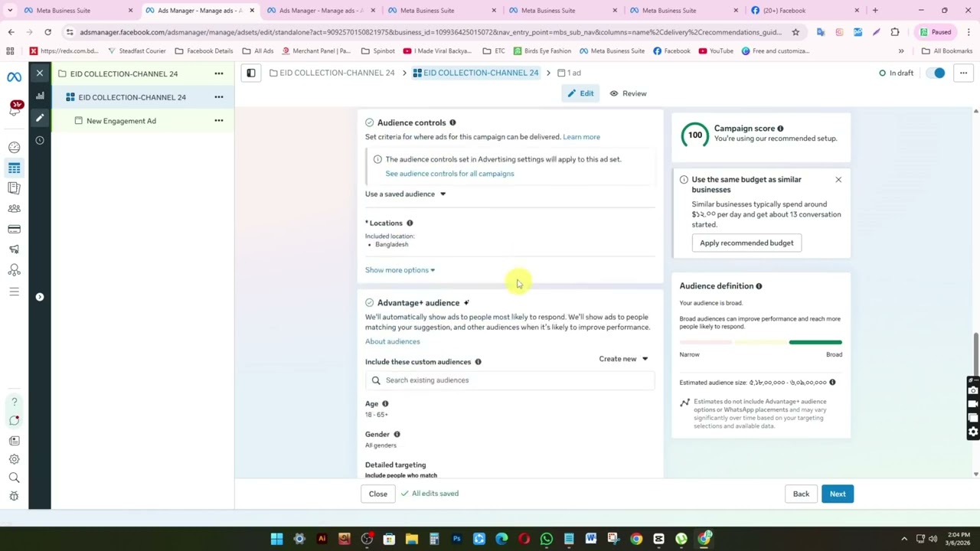Open WhatsApp from the taskbar

[x=546, y=540]
